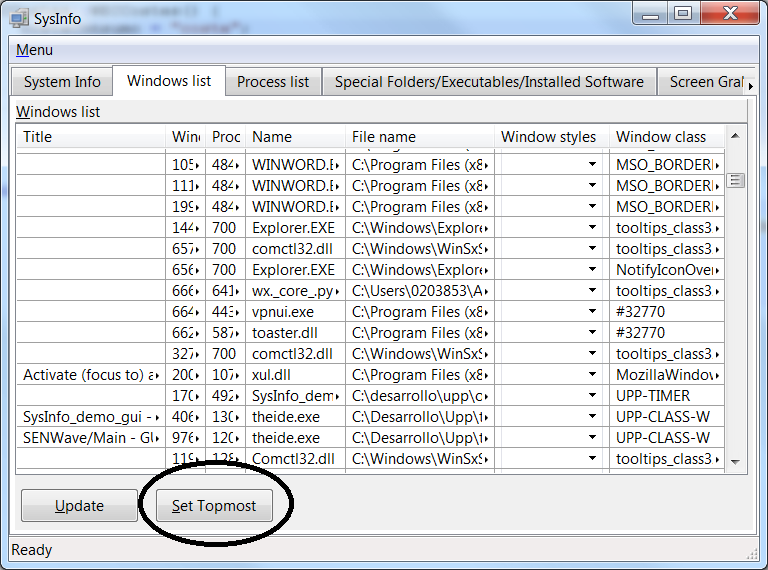Switch to the Process list tab
Screen dimensions: 768x570
click(273, 82)
